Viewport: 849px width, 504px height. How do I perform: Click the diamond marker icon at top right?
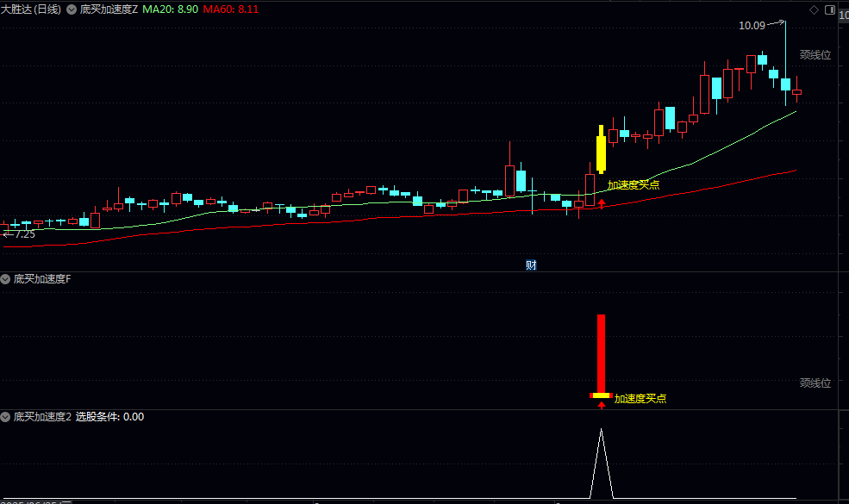[x=814, y=9]
